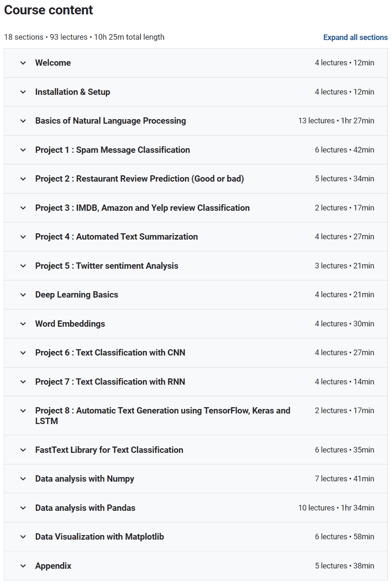Click chevron beside Basics of Natural Language Processing
Viewport: 392px width, 586px height.
click(x=23, y=121)
